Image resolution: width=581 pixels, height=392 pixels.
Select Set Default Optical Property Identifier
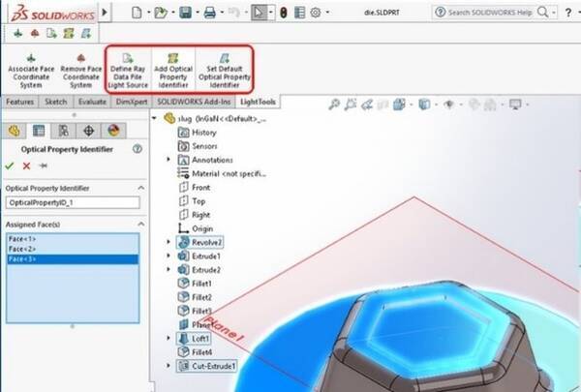tap(225, 72)
